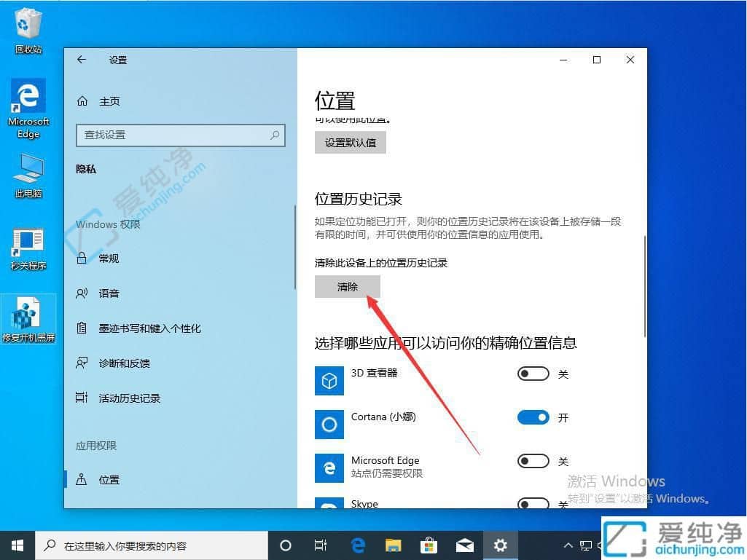
Task: Click the Settings gear on taskbar
Action: pyautogui.click(x=500, y=545)
